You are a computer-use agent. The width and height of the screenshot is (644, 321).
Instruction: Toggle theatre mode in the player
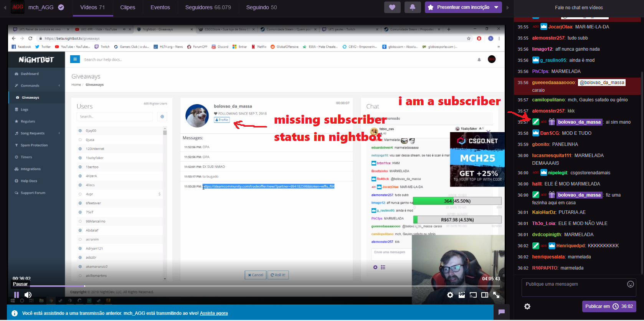point(485,295)
